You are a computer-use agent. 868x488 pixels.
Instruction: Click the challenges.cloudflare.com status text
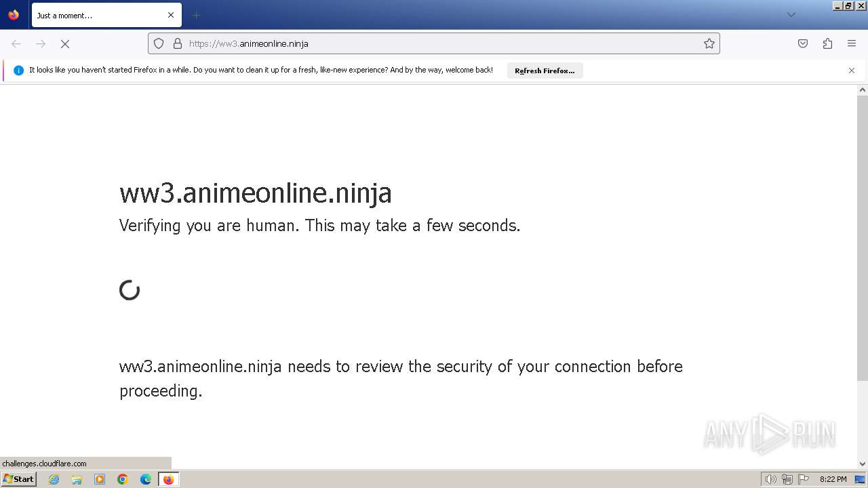coord(45,464)
